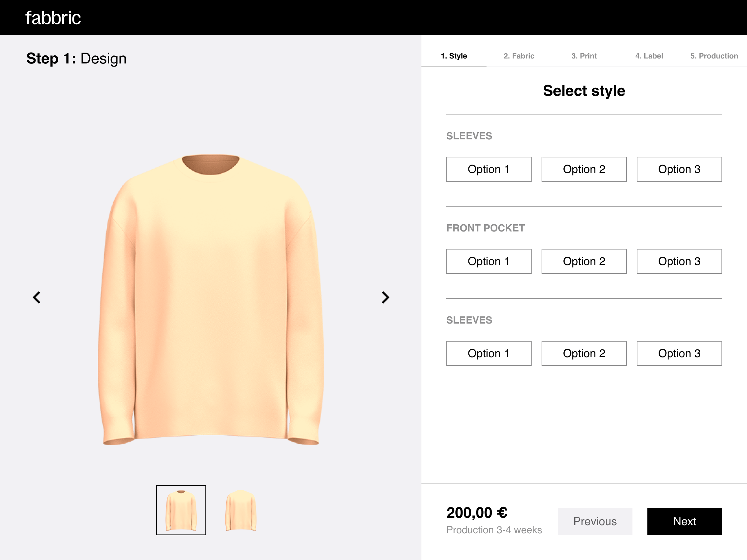Click the right arrow to view next image
Viewport: 747px width, 560px height.
point(385,297)
